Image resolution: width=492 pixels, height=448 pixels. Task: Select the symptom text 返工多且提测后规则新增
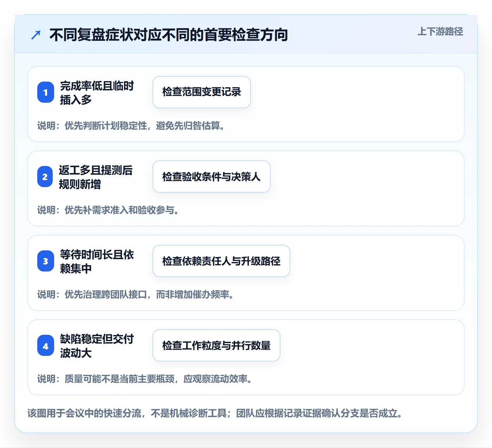pos(96,177)
